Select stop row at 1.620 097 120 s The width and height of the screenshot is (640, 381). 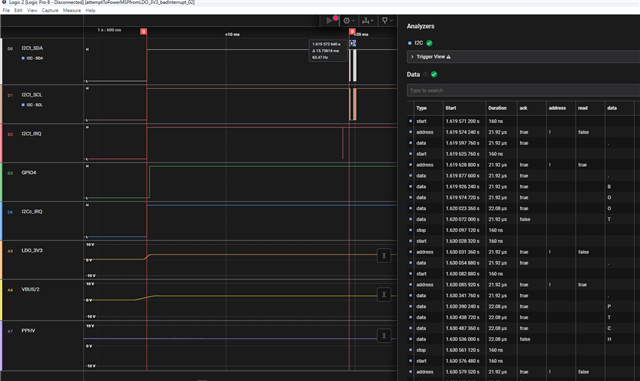(523, 230)
